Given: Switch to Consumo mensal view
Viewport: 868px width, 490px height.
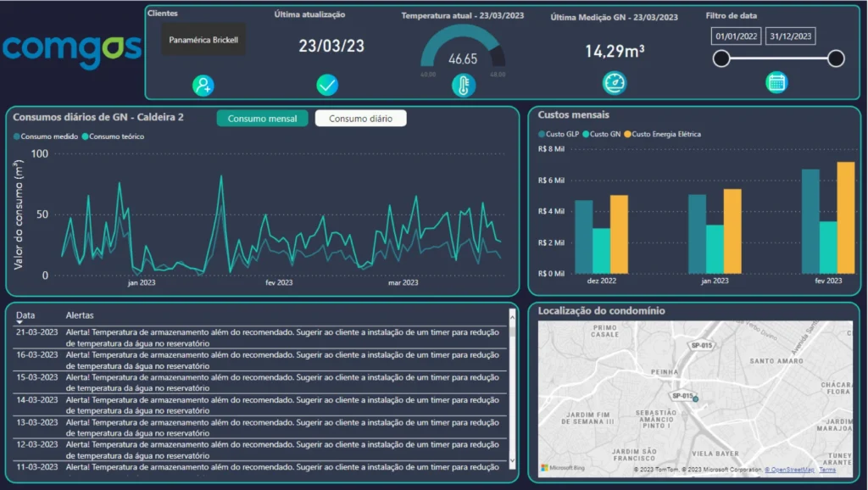Looking at the screenshot, I should click(x=262, y=119).
